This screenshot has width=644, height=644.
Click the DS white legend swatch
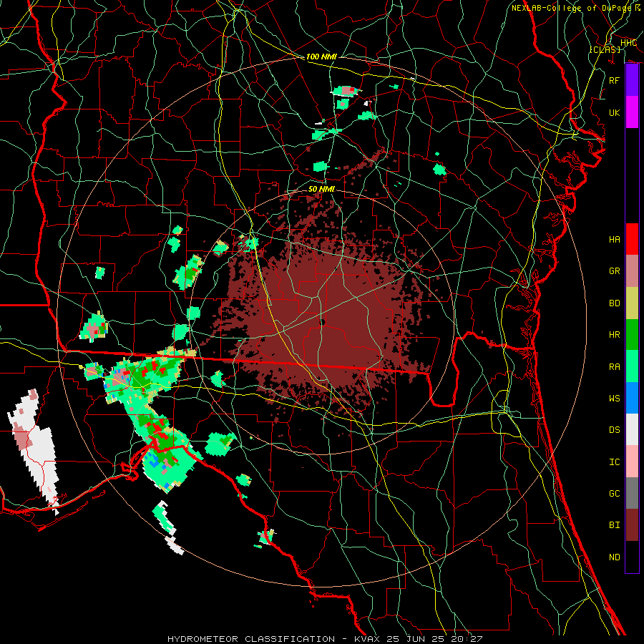click(632, 429)
